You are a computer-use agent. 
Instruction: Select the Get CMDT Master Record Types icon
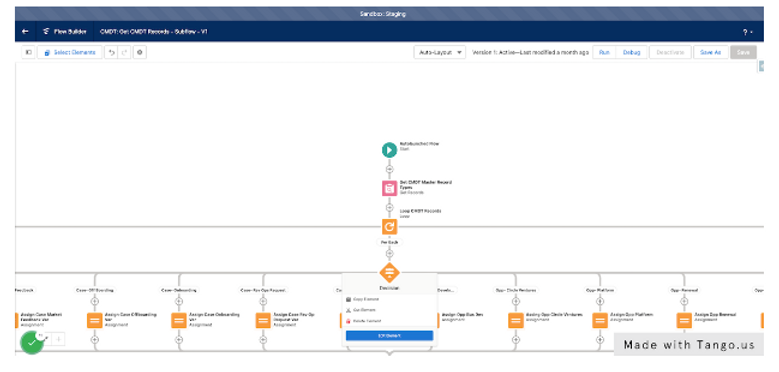click(x=390, y=188)
